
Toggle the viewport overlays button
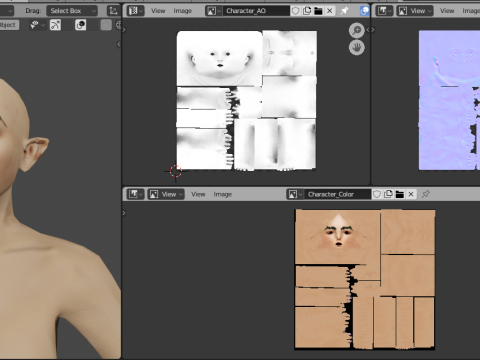pos(80,25)
